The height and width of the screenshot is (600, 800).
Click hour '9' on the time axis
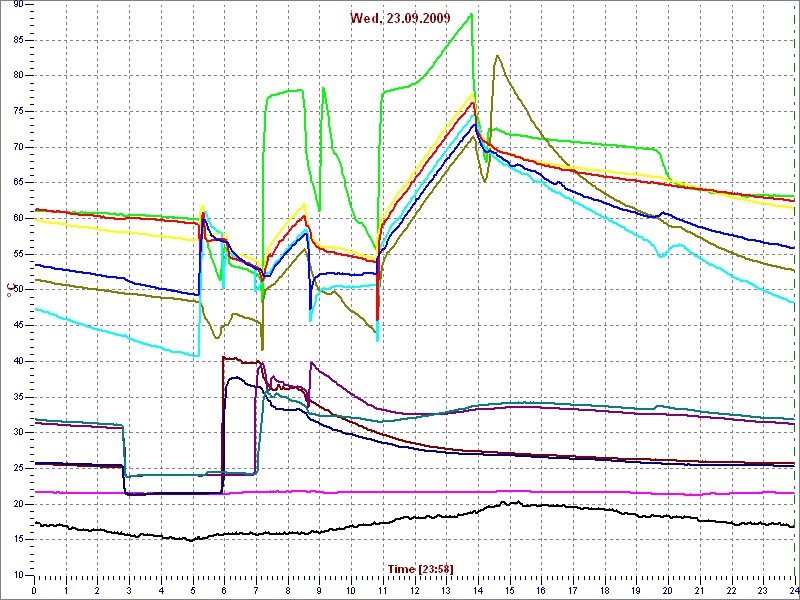pos(319,590)
